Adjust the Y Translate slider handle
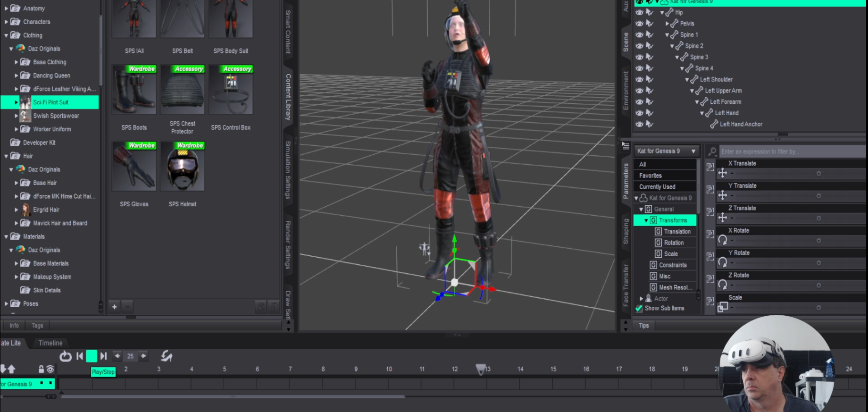This screenshot has height=412, width=868. coord(818,196)
